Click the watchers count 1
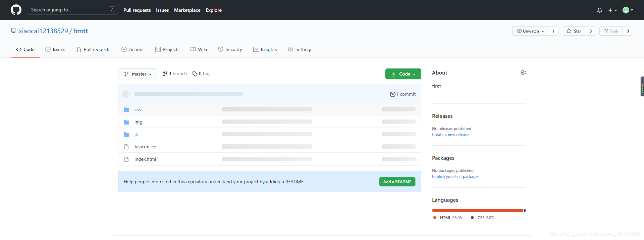This screenshot has width=644, height=240. click(x=553, y=31)
